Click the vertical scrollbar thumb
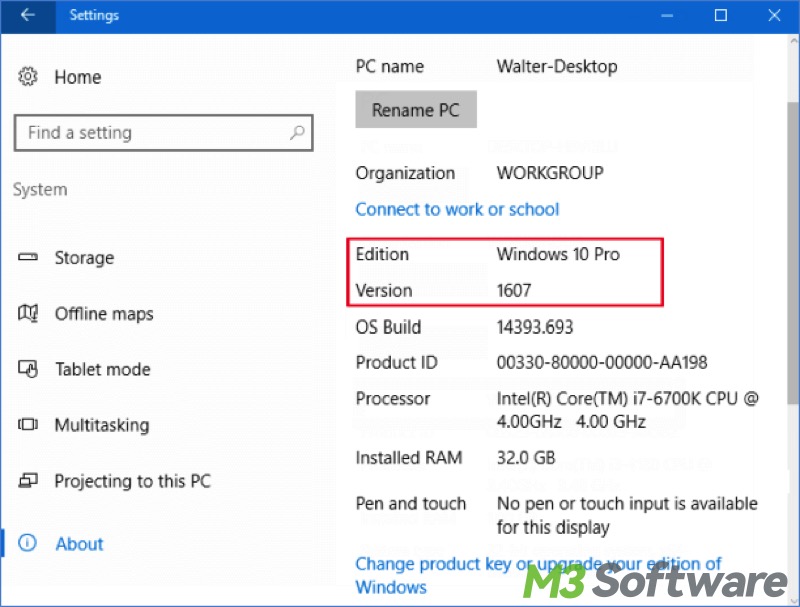 pos(793,252)
